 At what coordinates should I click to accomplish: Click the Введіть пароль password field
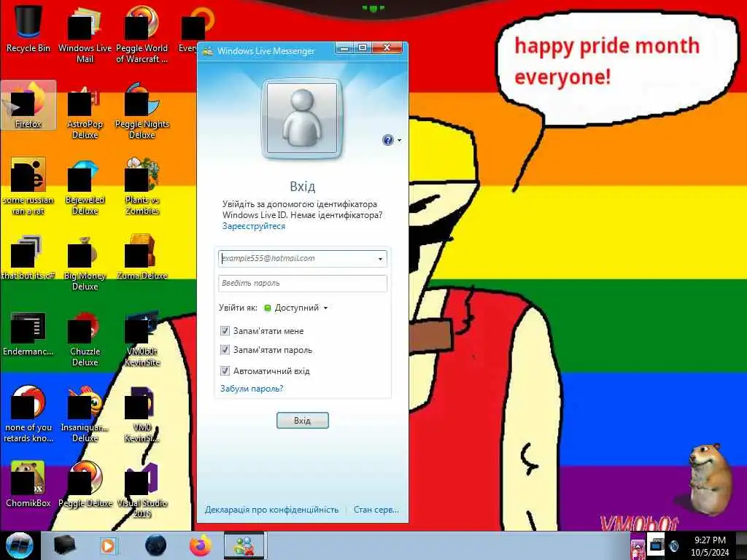point(303,284)
